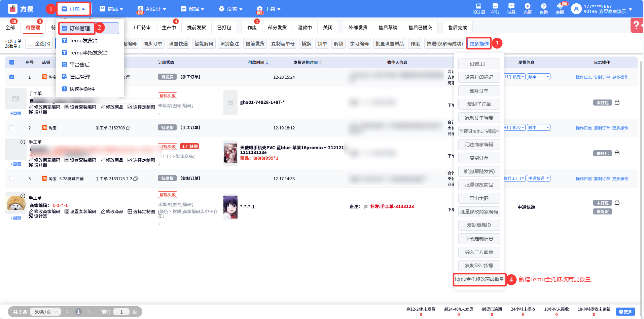644x319 pixels.
Task: Check the checkbox for order 手工单-3133123-2-2
Action: pos(12,178)
